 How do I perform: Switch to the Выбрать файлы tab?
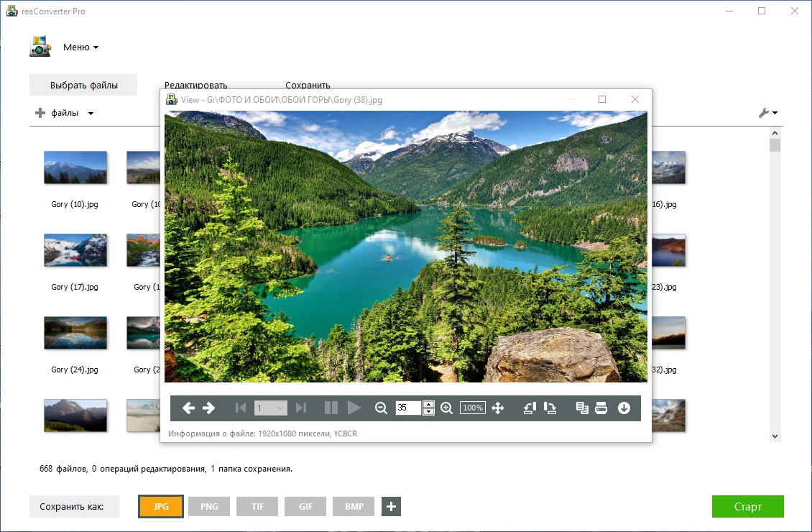click(x=83, y=85)
